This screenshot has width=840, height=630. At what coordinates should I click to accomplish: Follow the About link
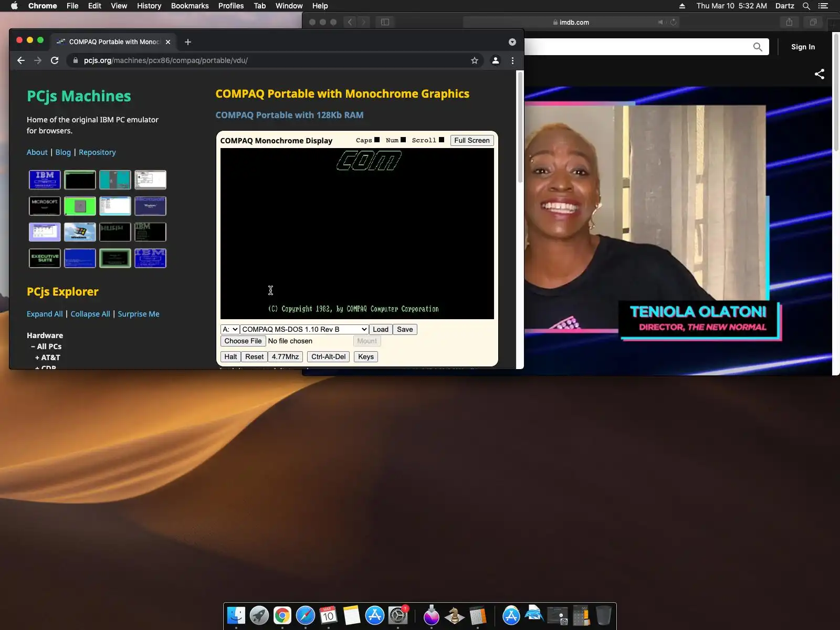point(37,152)
